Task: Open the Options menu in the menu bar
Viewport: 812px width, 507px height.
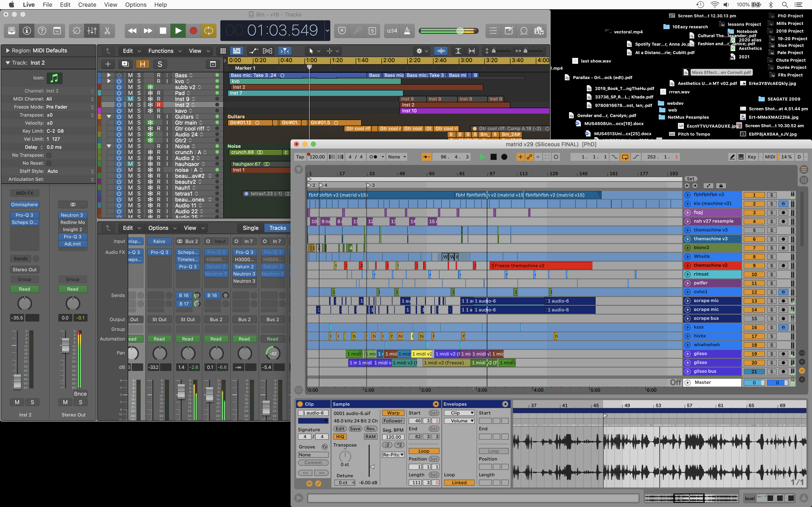Action: (x=136, y=4)
